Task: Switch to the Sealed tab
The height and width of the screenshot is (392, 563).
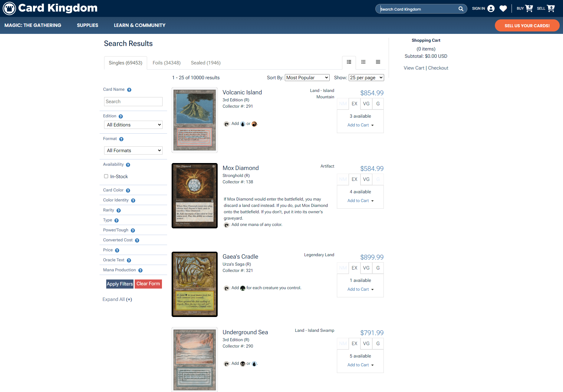Action: (206, 63)
